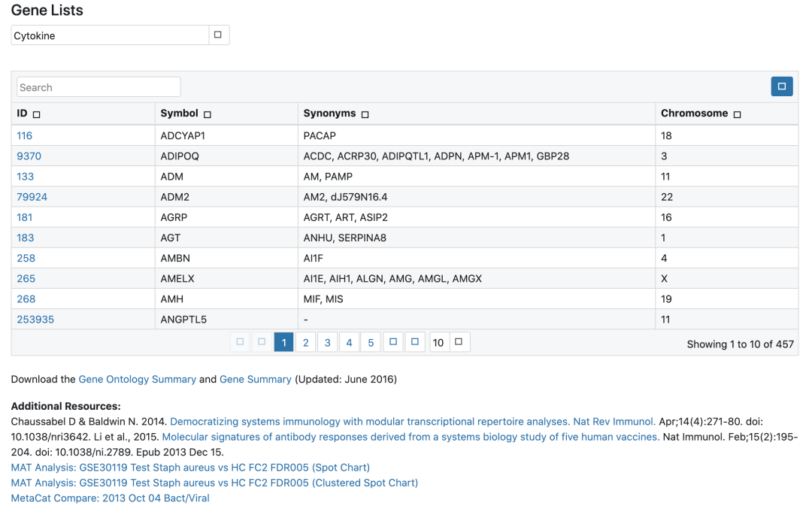Open MetaCat Compare: 2013 Oct 04 Bact/Viral
This screenshot has width=812, height=506.
click(x=110, y=498)
